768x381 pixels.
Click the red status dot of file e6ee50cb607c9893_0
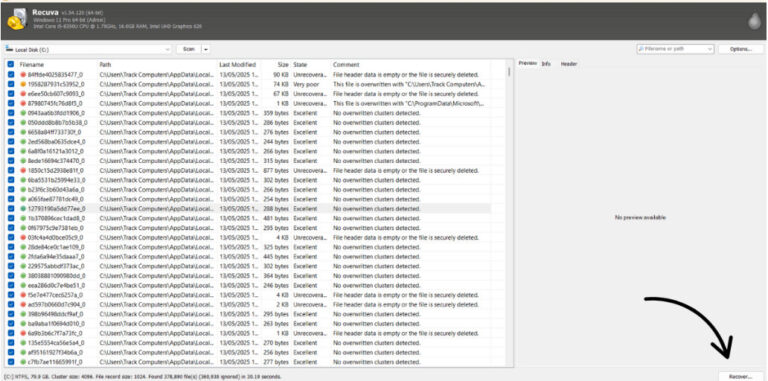pos(23,94)
